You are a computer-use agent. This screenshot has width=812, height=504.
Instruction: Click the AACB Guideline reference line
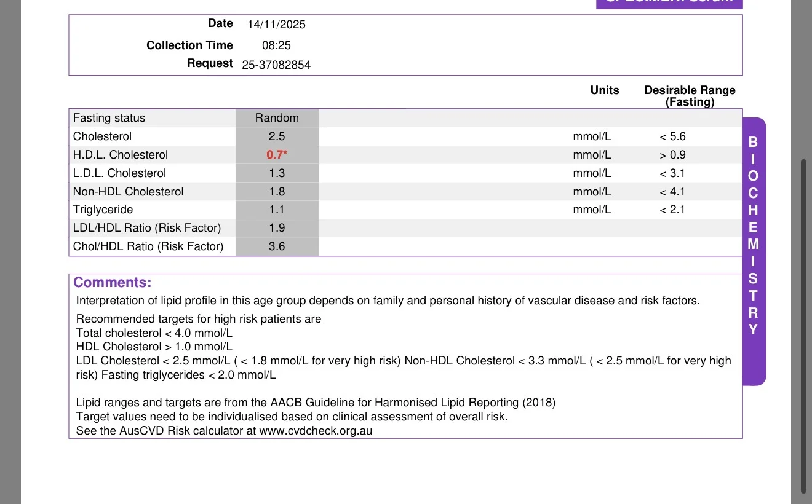click(x=316, y=403)
